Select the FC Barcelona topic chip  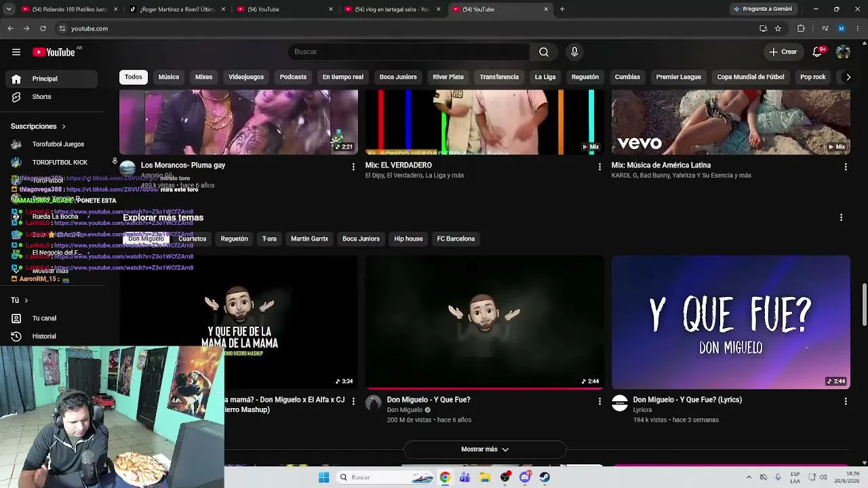tap(456, 239)
